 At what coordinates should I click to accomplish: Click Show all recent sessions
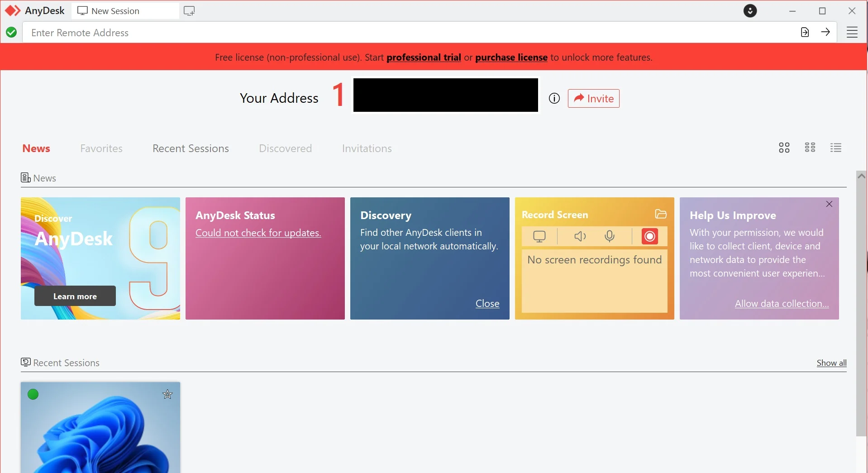click(x=832, y=363)
